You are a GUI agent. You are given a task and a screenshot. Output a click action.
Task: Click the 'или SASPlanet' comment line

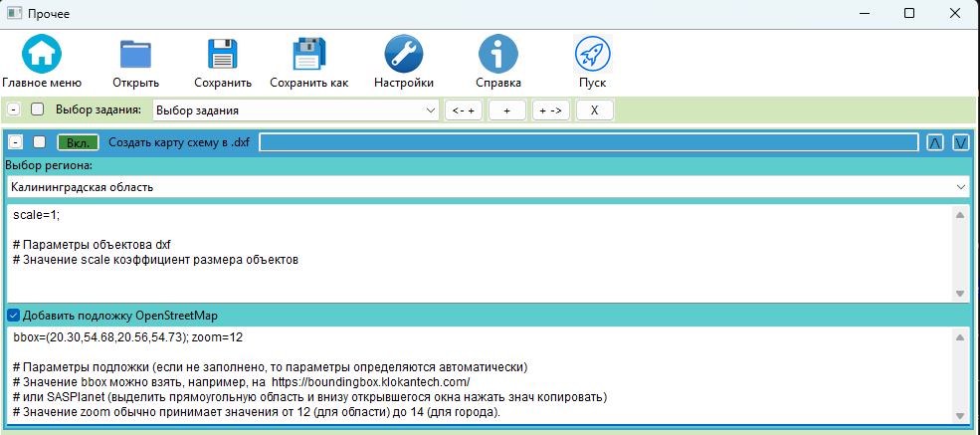point(310,397)
